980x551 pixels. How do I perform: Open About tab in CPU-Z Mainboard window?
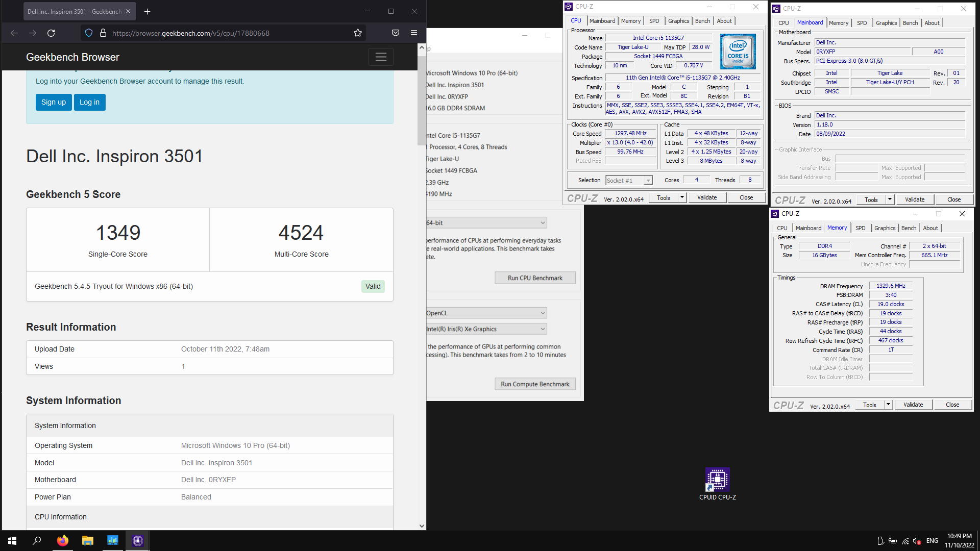point(932,23)
